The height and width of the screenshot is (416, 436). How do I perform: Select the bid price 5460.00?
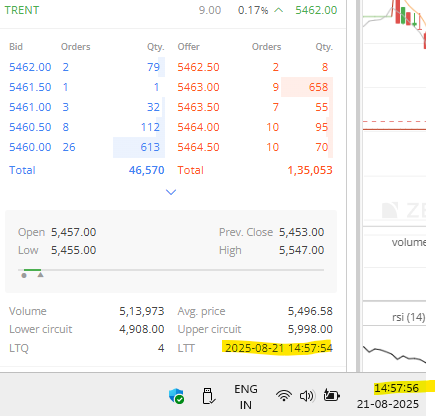[30, 147]
